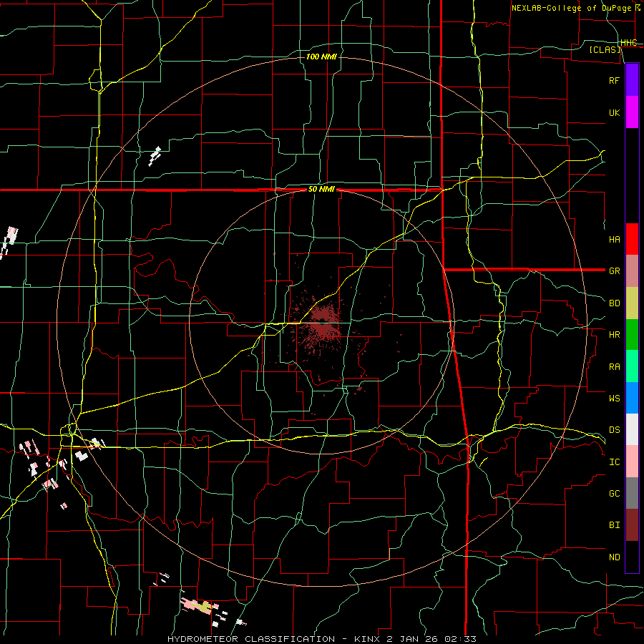The height and width of the screenshot is (644, 644).
Task: Click the UK legend label
Action: pos(614,113)
